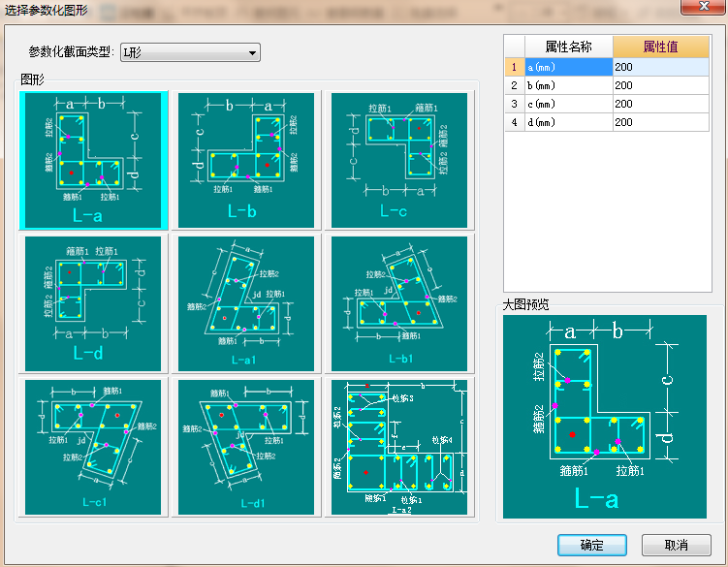Click row number 2 in the property table

click(515, 85)
